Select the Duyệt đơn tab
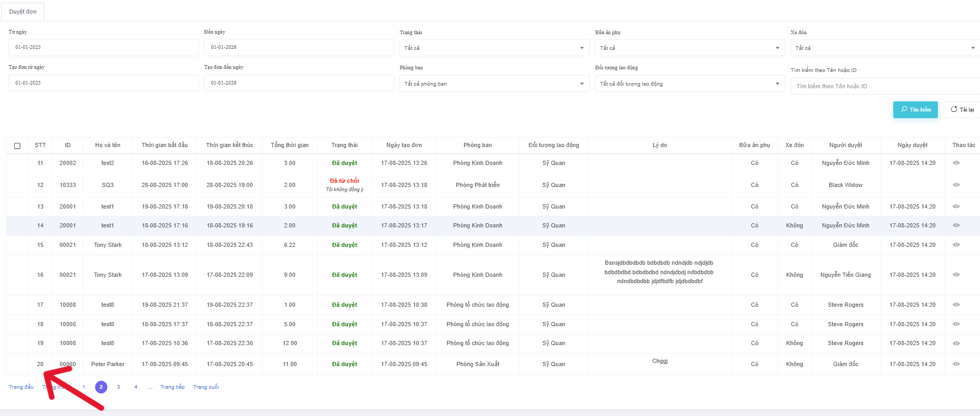The width and height of the screenshot is (980, 416). tap(23, 12)
